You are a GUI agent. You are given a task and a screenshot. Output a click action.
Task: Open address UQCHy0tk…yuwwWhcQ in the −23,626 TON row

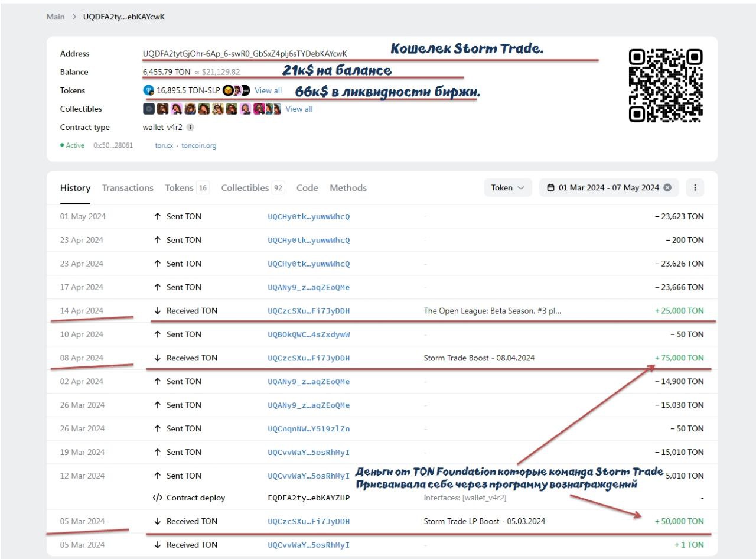pos(308,264)
